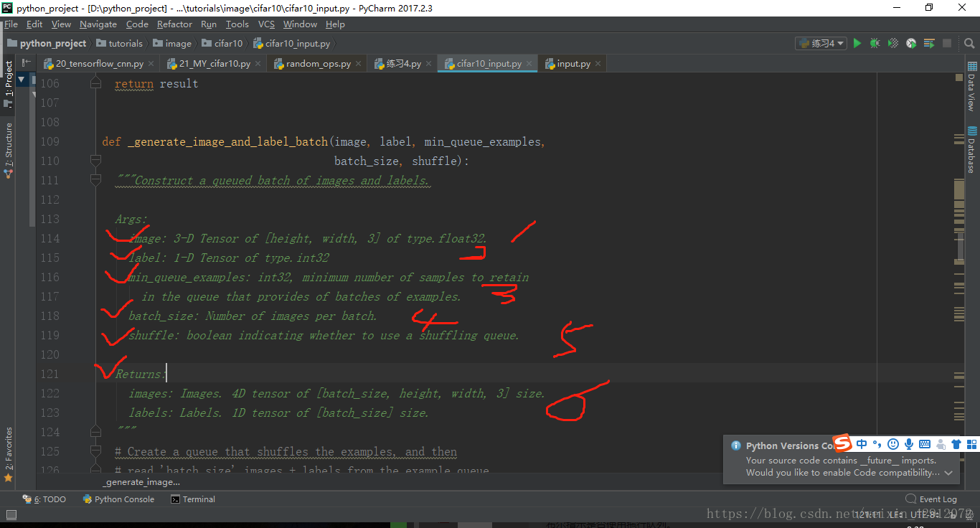Open the Terminal tool window
The width and height of the screenshot is (980, 528).
pyautogui.click(x=193, y=499)
